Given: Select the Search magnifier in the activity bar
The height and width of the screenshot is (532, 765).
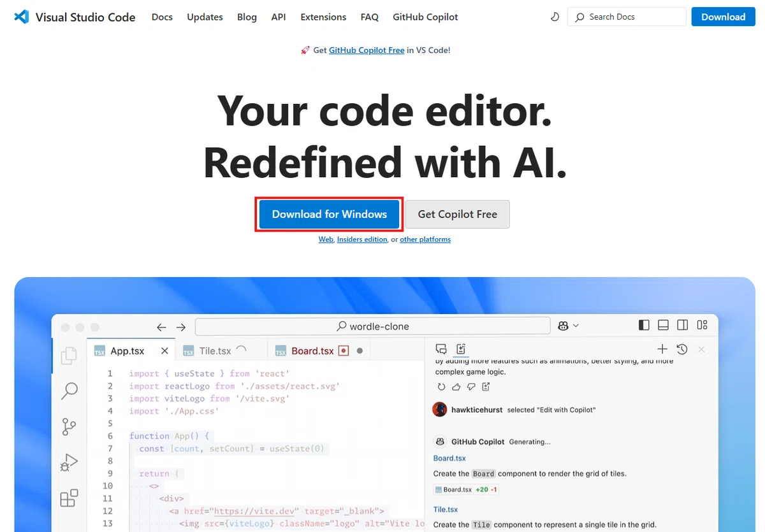Looking at the screenshot, I should 69,391.
